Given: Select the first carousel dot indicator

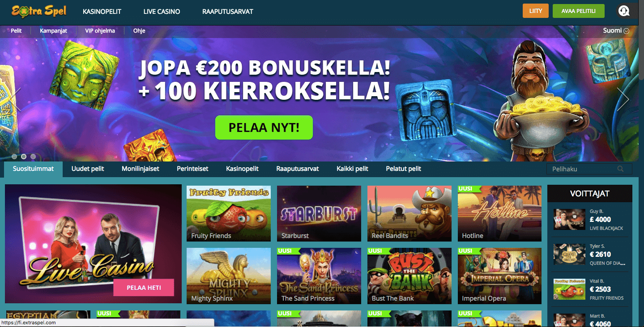Looking at the screenshot, I should tap(14, 157).
